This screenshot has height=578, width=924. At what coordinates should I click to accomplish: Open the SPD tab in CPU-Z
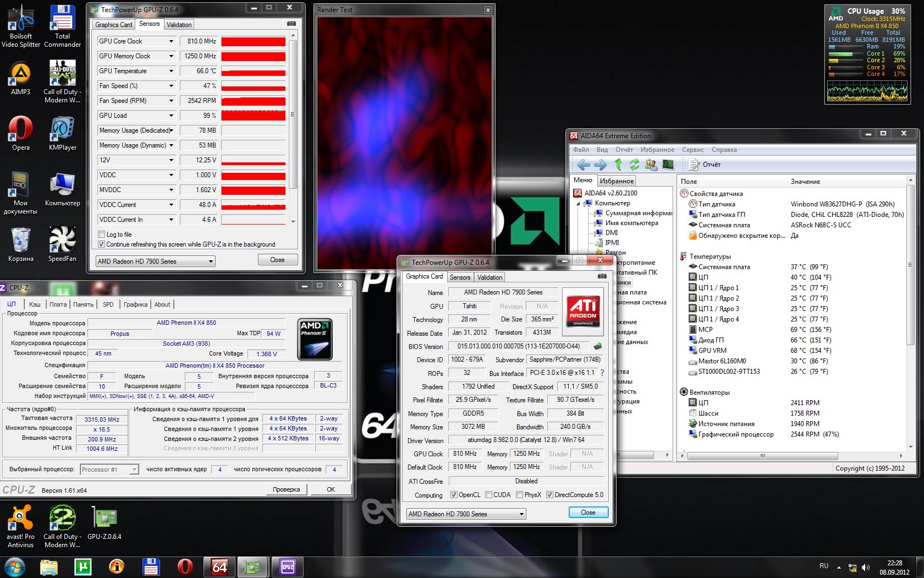click(108, 304)
